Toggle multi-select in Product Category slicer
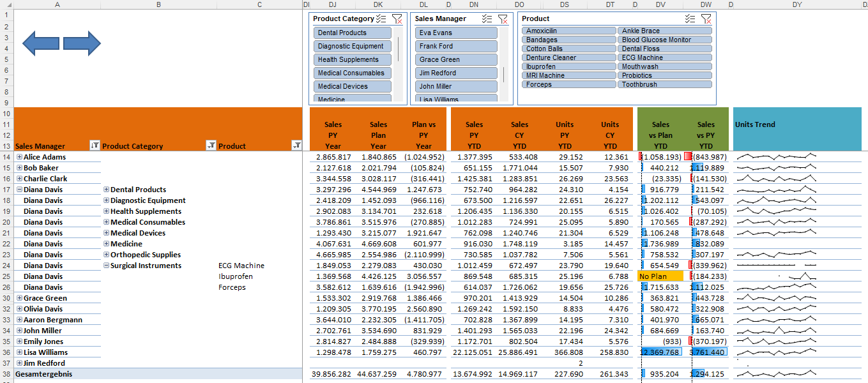The width and height of the screenshot is (868, 383). point(381,19)
